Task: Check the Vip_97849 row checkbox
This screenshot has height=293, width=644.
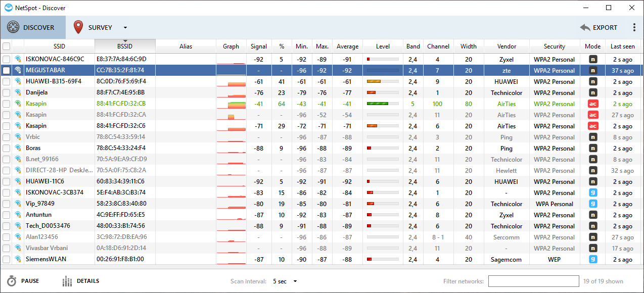Action: [6, 204]
